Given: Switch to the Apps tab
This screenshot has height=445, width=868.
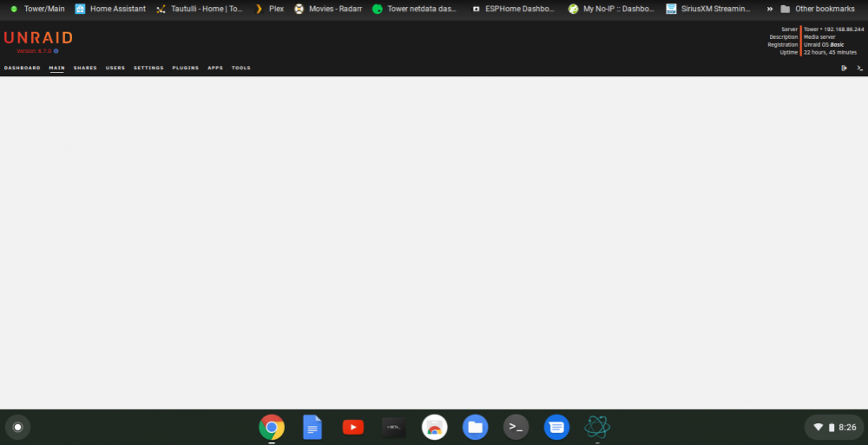Looking at the screenshot, I should click(215, 68).
